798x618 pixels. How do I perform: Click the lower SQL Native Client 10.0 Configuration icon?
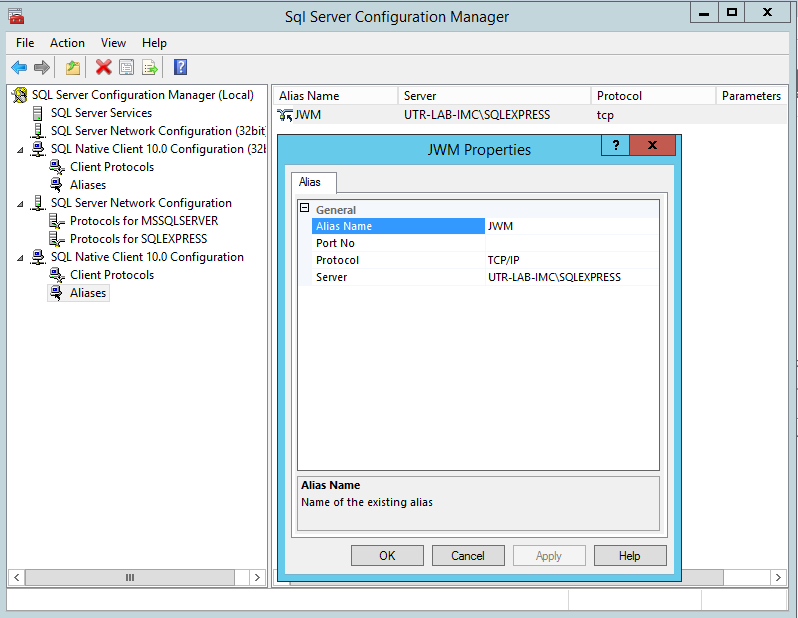[38, 257]
